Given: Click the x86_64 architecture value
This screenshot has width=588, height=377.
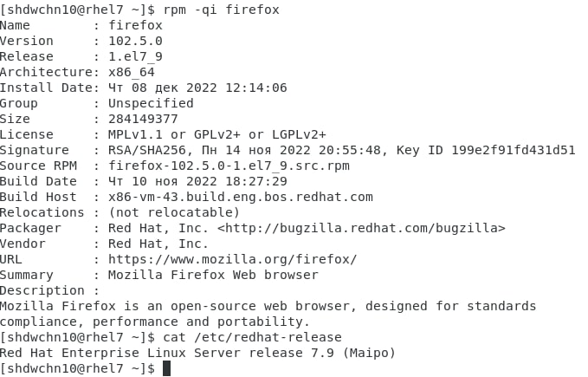Looking at the screenshot, I should (x=131, y=72).
